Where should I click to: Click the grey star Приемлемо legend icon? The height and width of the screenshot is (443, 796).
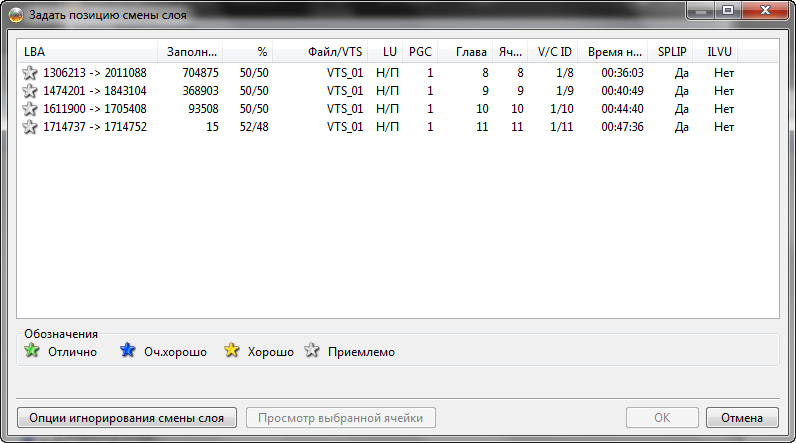(312, 351)
